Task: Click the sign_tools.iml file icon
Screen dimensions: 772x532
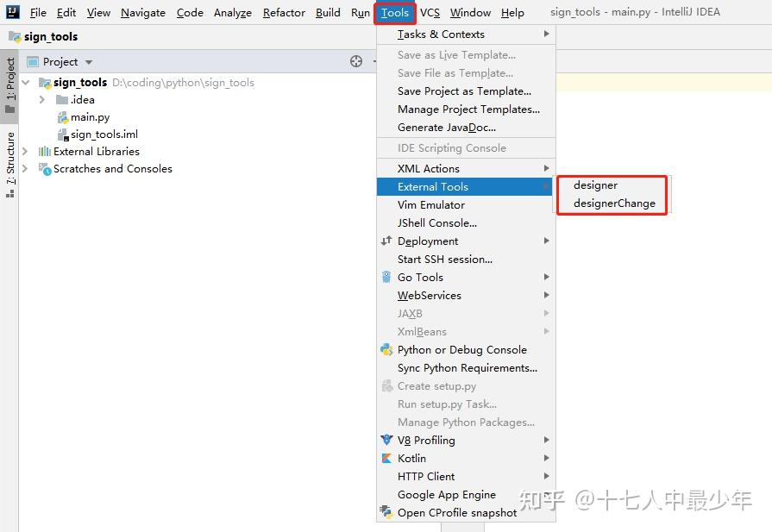Action: [x=62, y=135]
